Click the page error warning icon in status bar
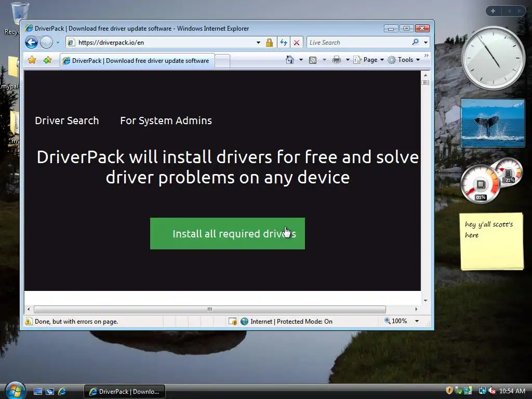 (x=29, y=321)
